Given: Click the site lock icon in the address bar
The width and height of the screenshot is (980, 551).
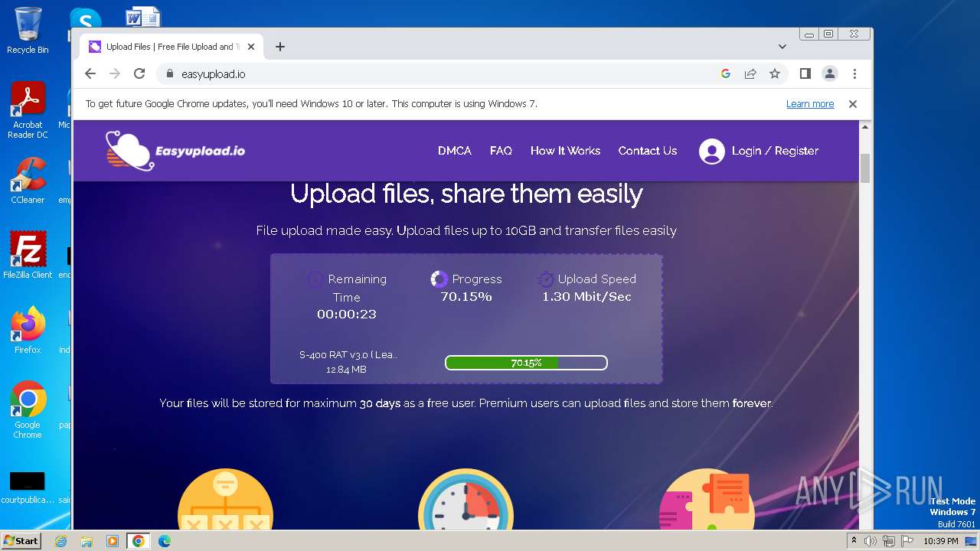Looking at the screenshot, I should point(170,74).
